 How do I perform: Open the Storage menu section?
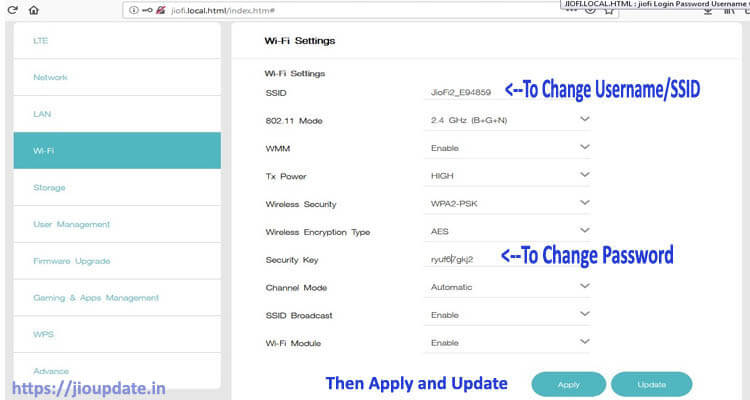pyautogui.click(x=117, y=187)
